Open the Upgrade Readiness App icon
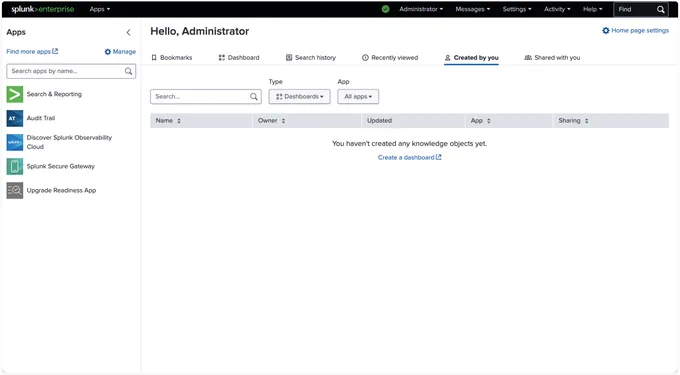The width and height of the screenshot is (680, 375). pos(15,190)
